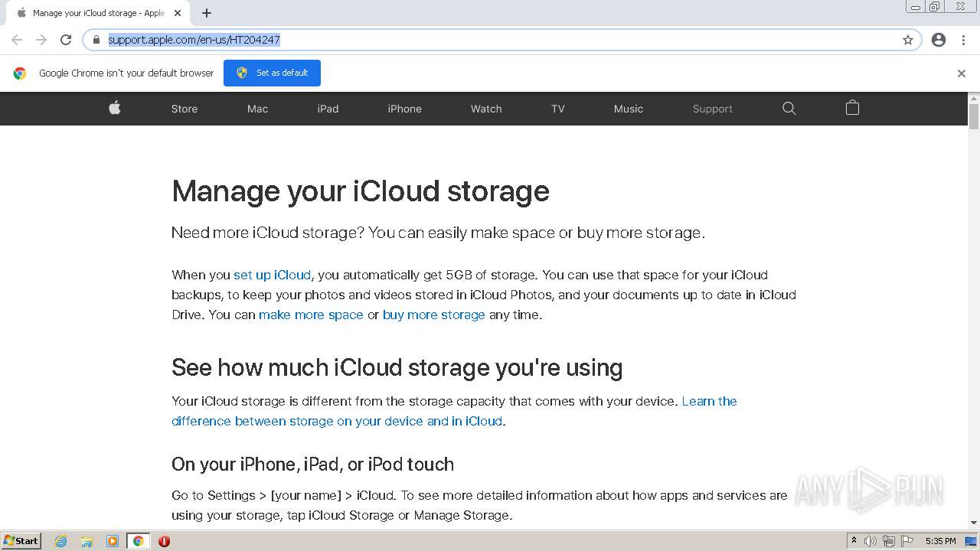Click the vertical scrollbar thumb
This screenshot has width=980, height=551.
[974, 116]
